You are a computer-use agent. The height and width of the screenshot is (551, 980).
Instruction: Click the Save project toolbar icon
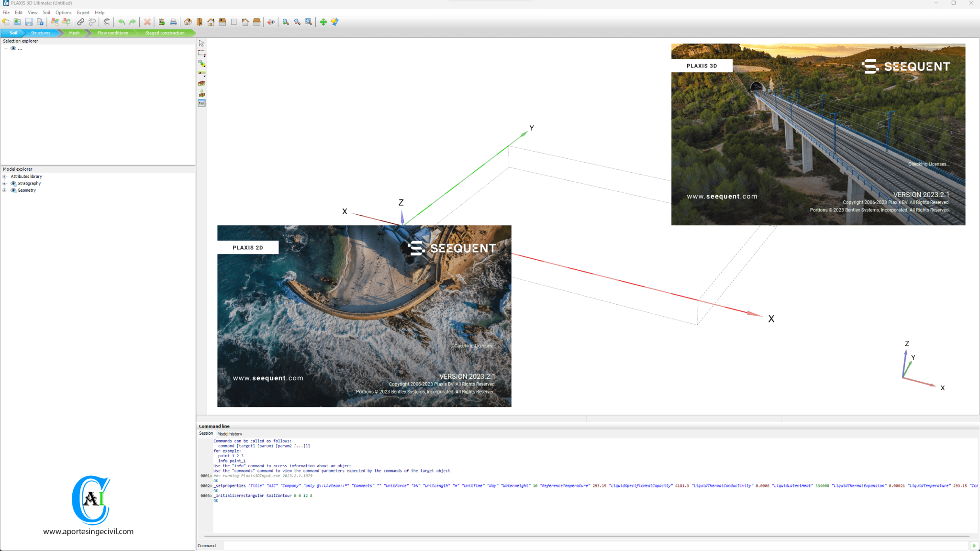29,22
